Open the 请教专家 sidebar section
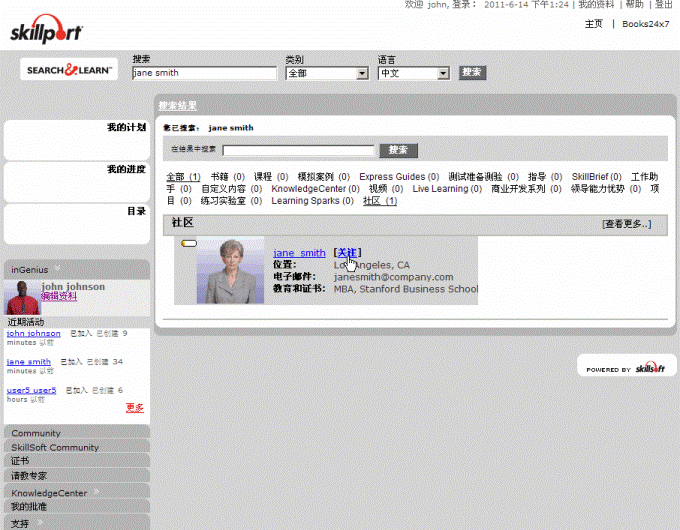The image size is (680, 530). point(77,475)
